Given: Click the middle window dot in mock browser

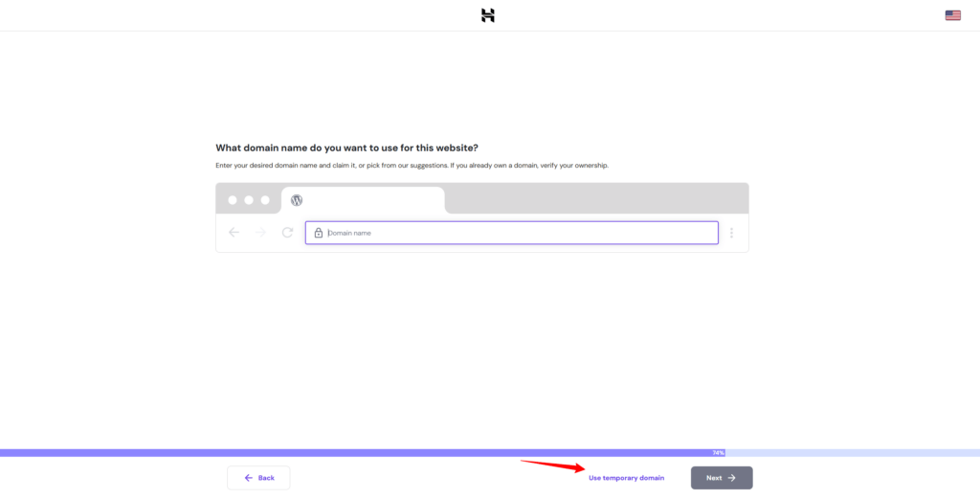Looking at the screenshot, I should click(249, 200).
